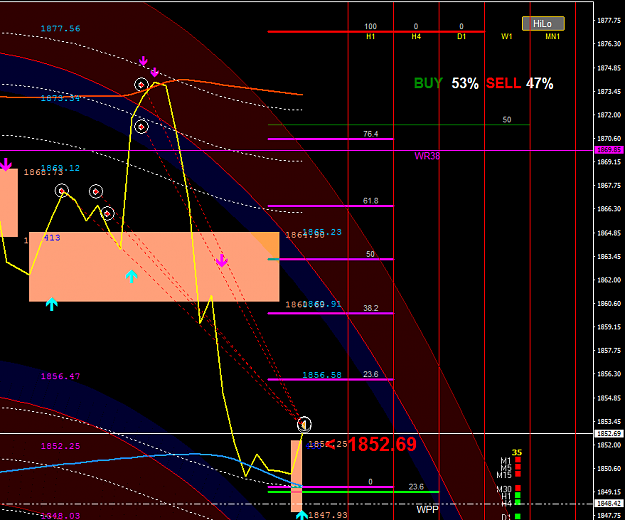Select the cyan up arrow inside the large orange zone
Image resolution: width=625 pixels, height=520 pixels.
131,276
